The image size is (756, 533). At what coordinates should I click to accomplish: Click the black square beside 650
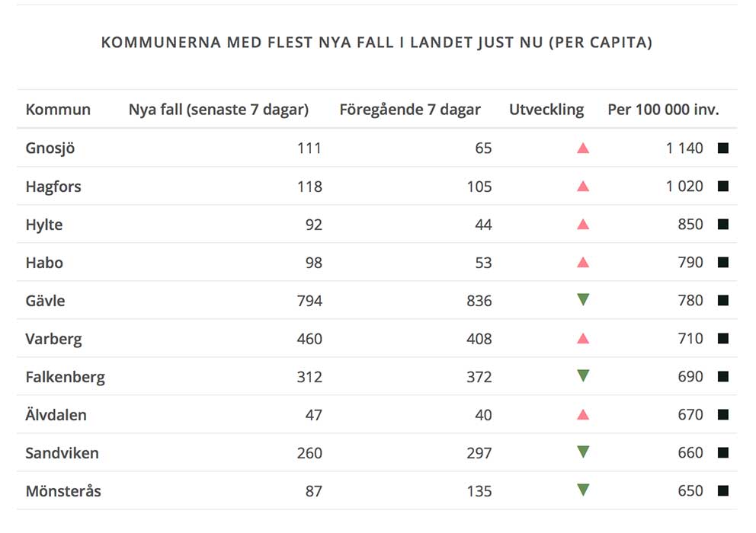tap(722, 490)
